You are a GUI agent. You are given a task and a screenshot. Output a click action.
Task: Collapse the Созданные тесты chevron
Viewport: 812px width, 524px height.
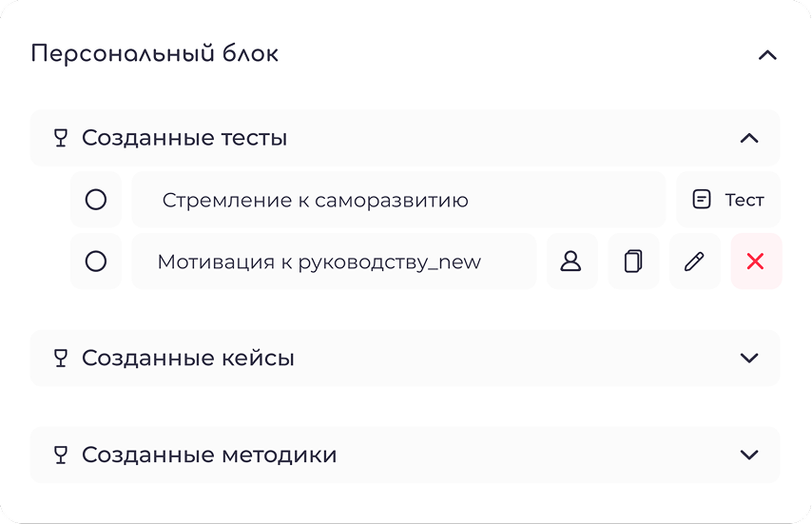(749, 138)
